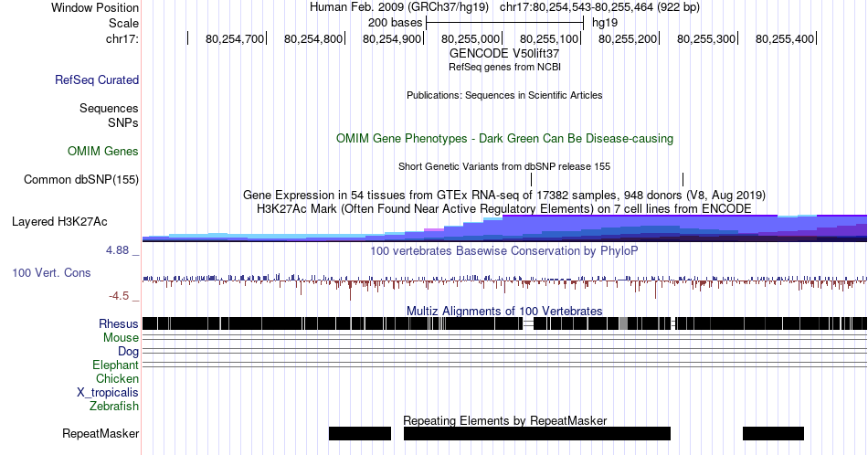Click the RepeatMasker track label

[x=101, y=433]
